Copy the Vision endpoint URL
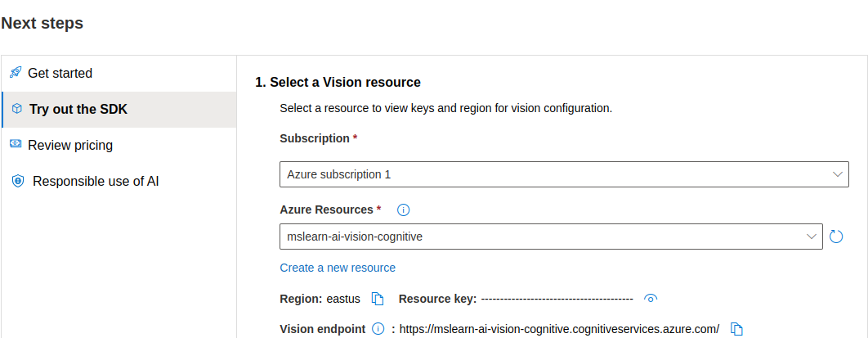 (x=736, y=329)
